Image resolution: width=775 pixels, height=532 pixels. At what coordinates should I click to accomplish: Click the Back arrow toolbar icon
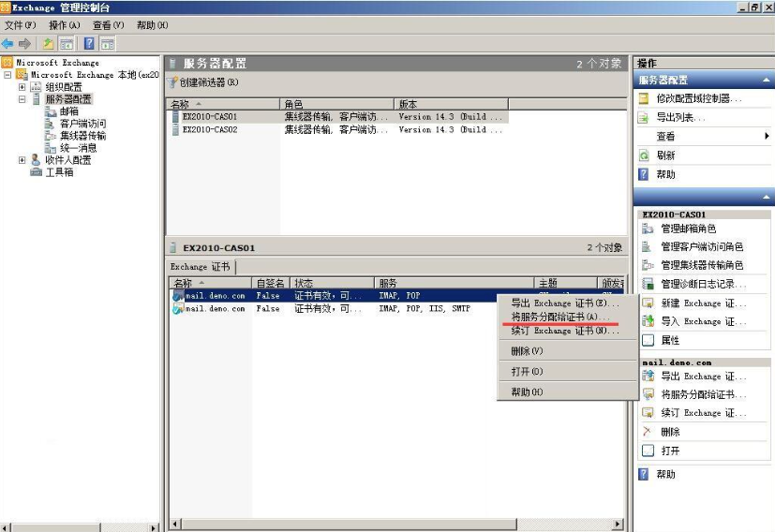pos(7,44)
